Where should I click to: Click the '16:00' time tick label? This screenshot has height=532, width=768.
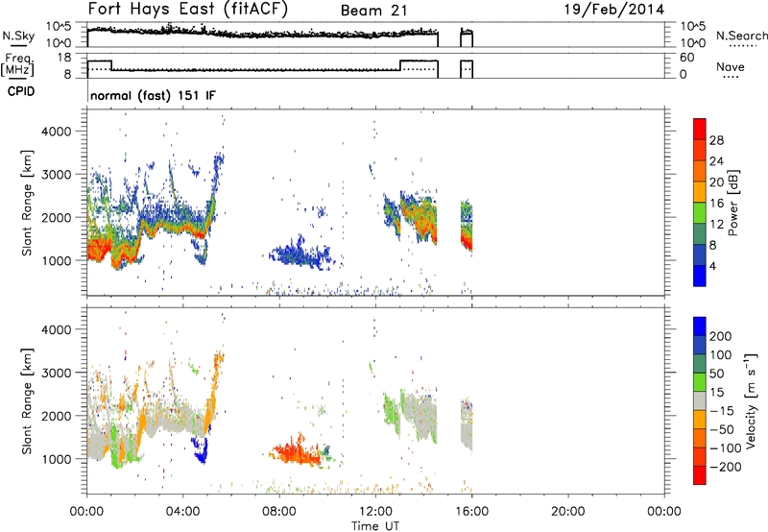tap(471, 512)
